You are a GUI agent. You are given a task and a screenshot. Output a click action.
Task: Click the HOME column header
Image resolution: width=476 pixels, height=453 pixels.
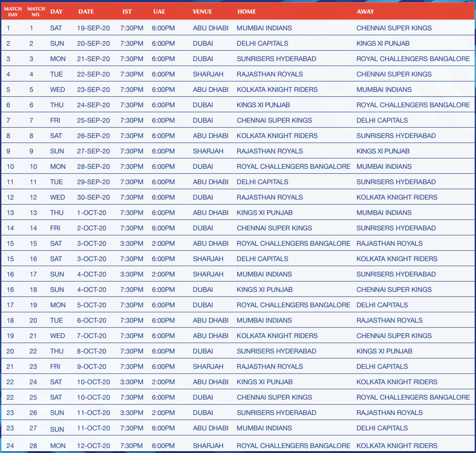coord(246,11)
